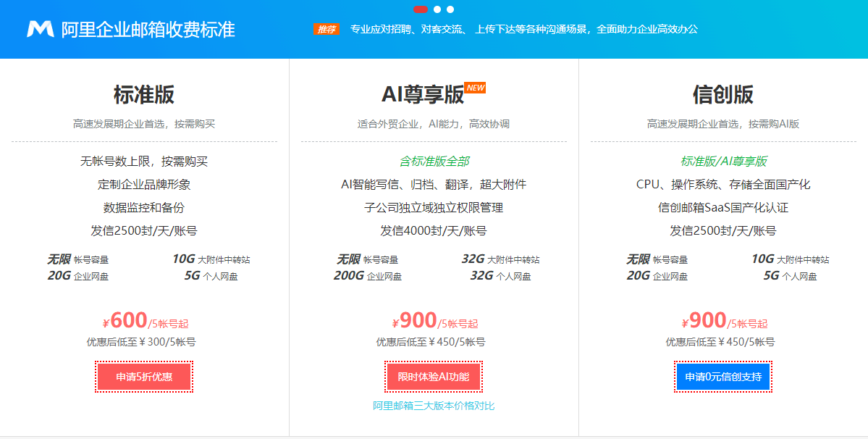
Task: Click the green 含标准版全部 text
Action: (x=434, y=161)
